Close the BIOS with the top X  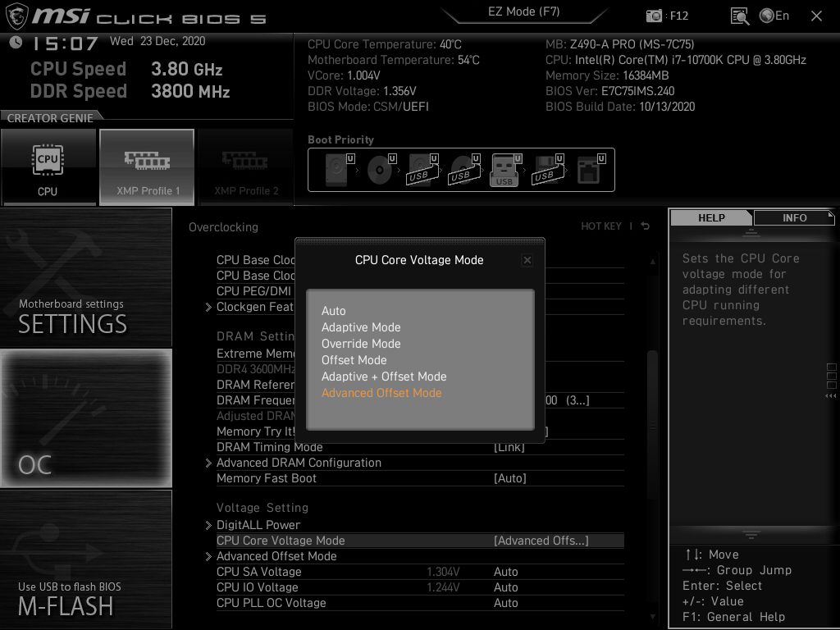click(x=816, y=16)
